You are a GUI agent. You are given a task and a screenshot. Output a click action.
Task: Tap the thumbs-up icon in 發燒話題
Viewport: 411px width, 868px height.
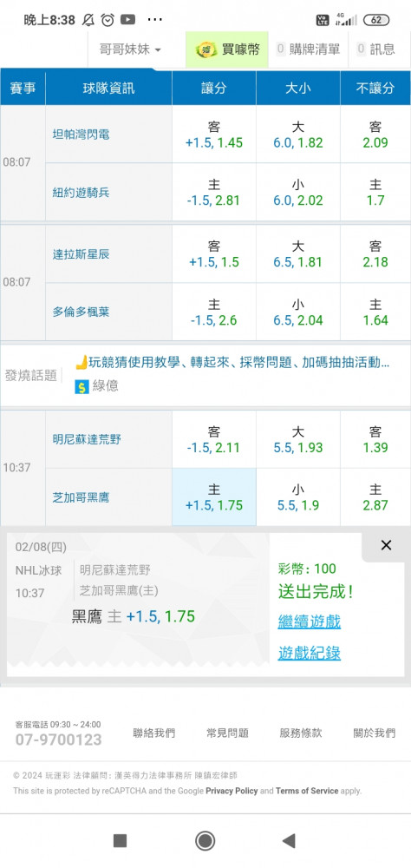(82, 363)
